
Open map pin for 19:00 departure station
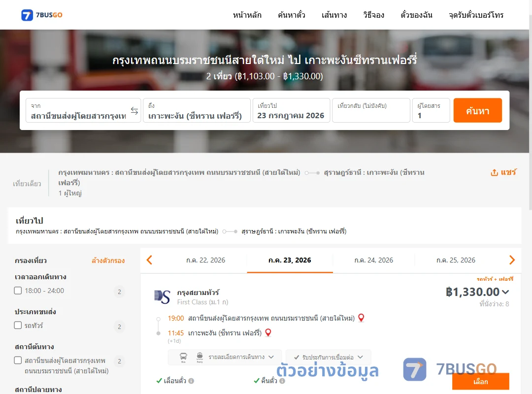[361, 318]
